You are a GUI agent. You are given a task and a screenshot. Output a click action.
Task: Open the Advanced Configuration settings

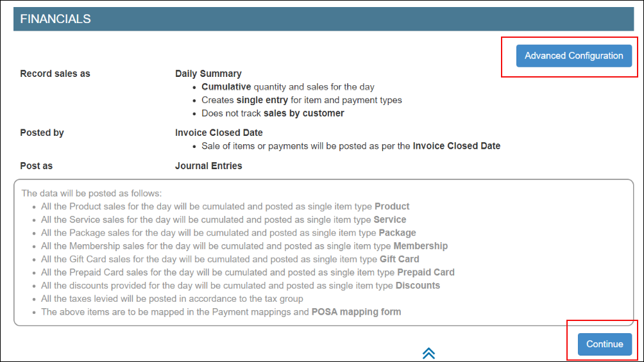(x=574, y=56)
